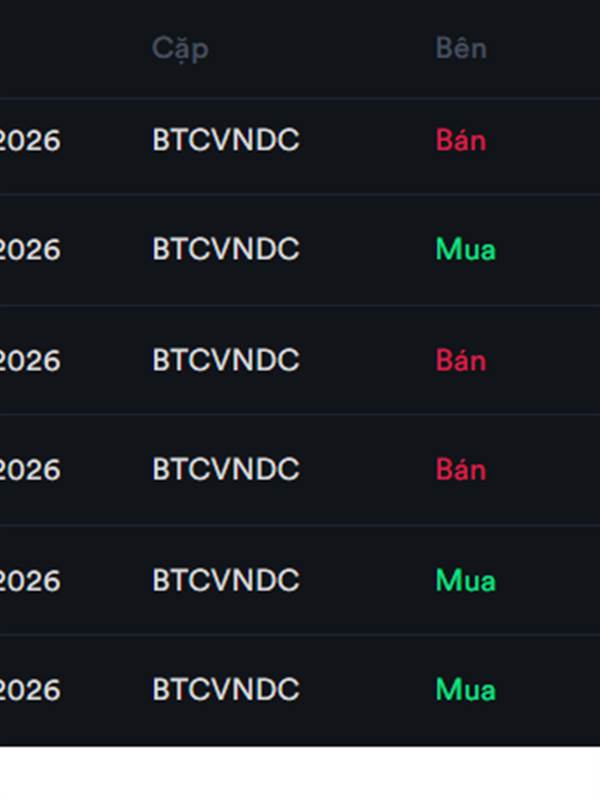Viewport: 600px width, 800px height.
Task: Click the Bên column header
Action: tap(461, 48)
